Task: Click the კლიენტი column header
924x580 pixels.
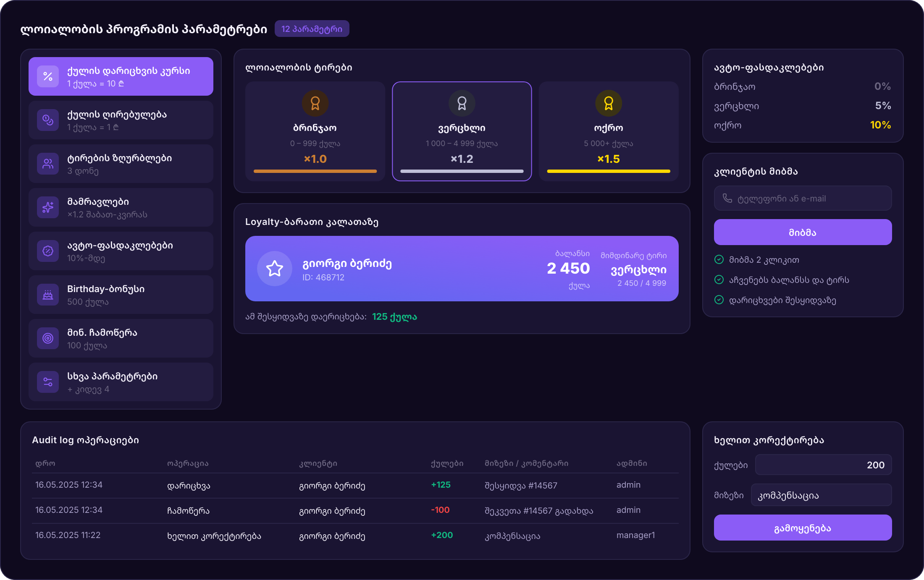Action: 318,463
